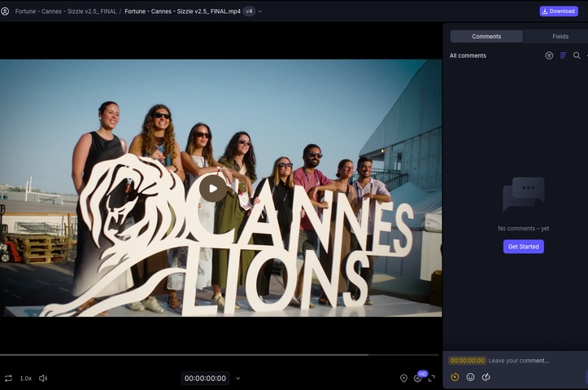Click the video progress bar
The width and height of the screenshot is (588, 390).
coord(219,355)
